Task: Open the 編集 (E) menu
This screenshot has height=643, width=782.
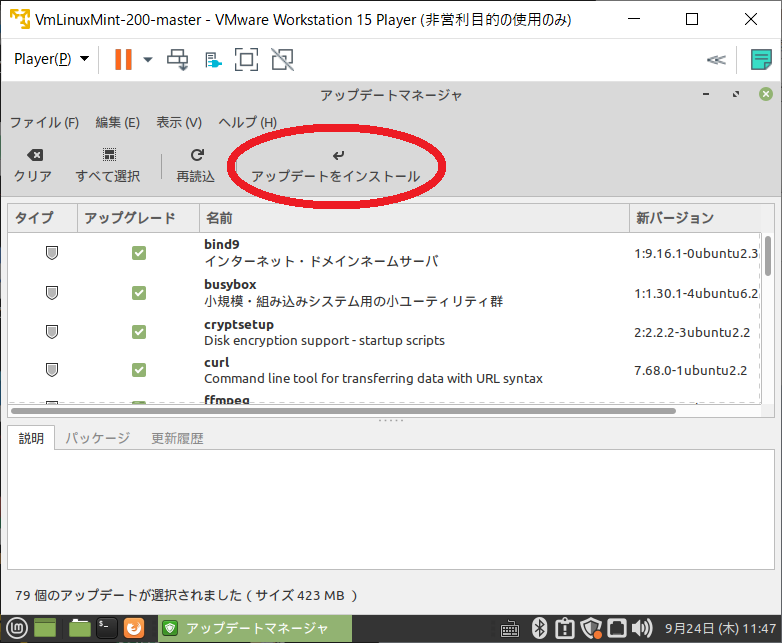Action: tap(118, 122)
